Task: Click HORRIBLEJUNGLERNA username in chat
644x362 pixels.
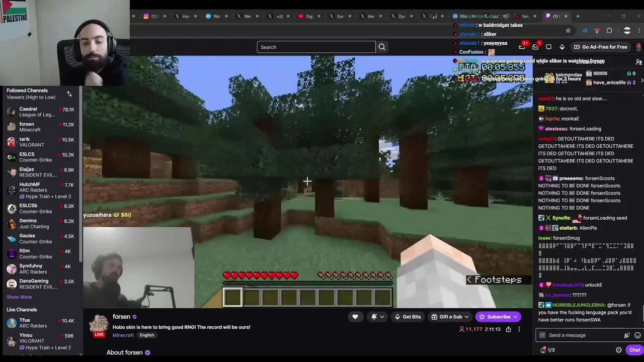Action: (x=578, y=305)
